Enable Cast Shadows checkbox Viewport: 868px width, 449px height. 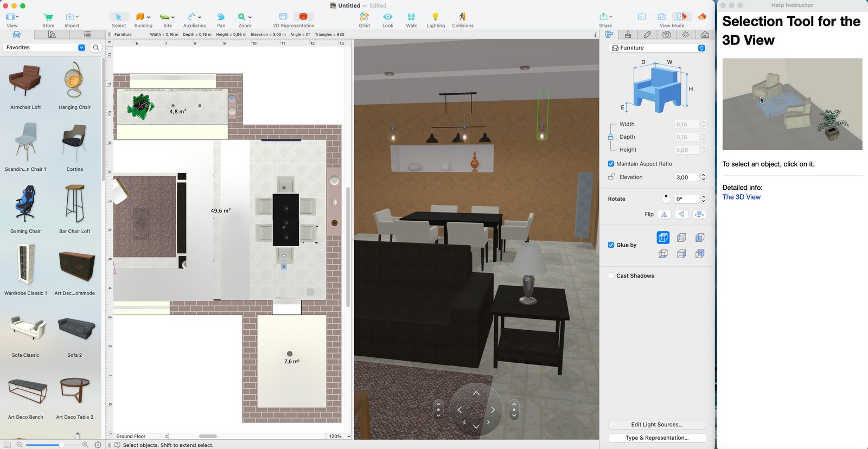[611, 276]
